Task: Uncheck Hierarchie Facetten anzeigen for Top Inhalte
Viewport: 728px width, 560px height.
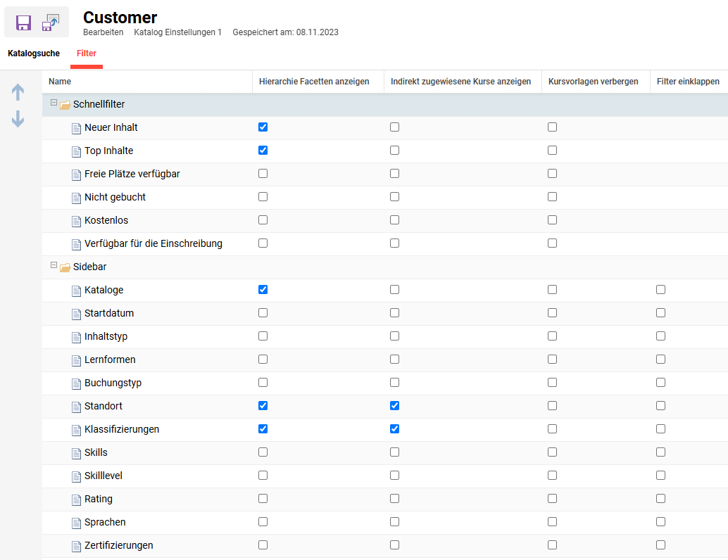Action: click(x=263, y=150)
